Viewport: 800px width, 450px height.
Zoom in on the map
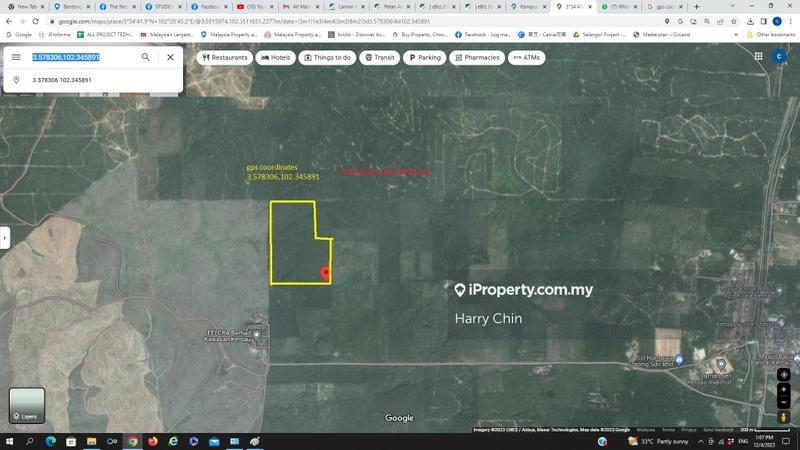pyautogui.click(x=784, y=388)
